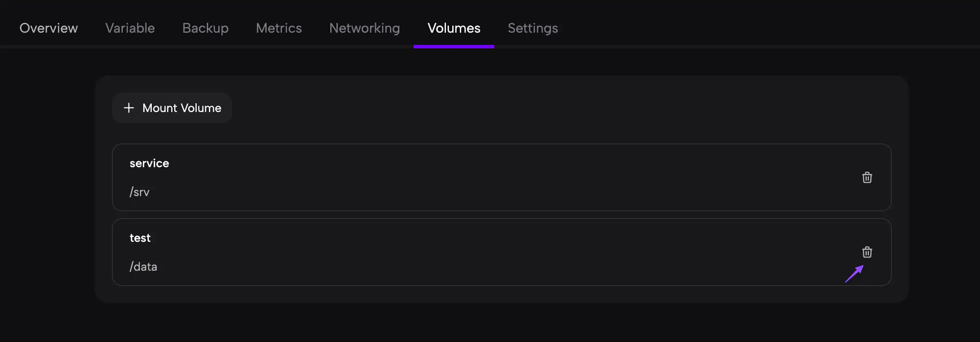Click the Mount Volume button

tap(172, 108)
